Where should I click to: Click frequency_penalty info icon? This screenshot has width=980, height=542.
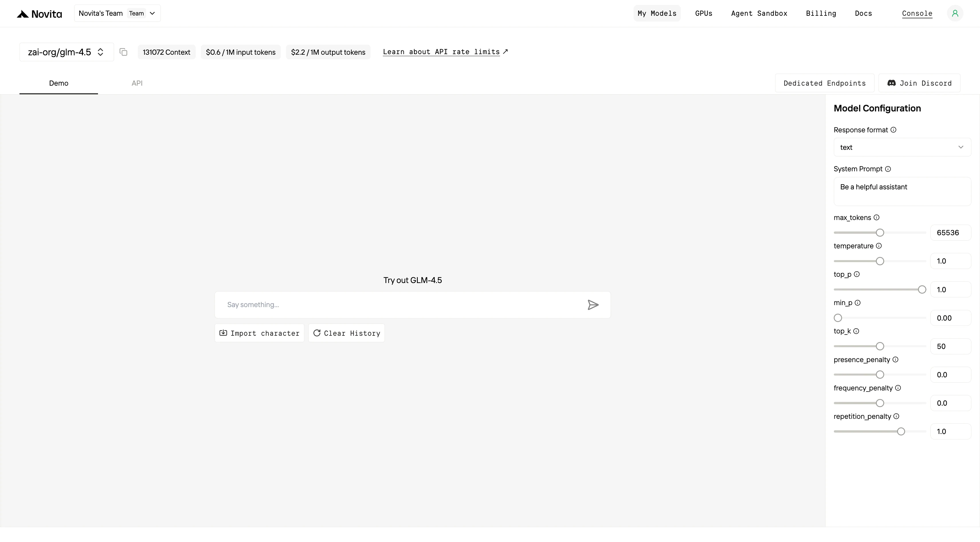click(x=898, y=388)
